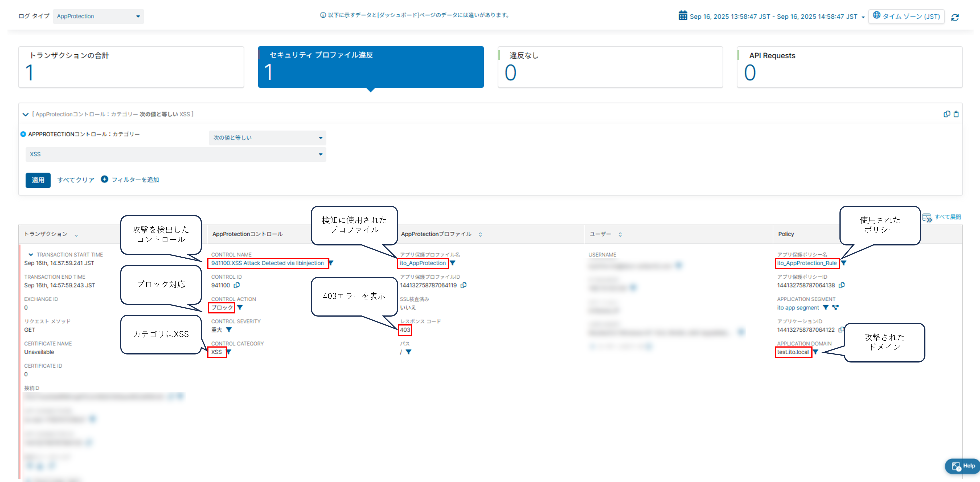This screenshot has height=482, width=980.
Task: Select the 違反なし card
Action: [610, 67]
